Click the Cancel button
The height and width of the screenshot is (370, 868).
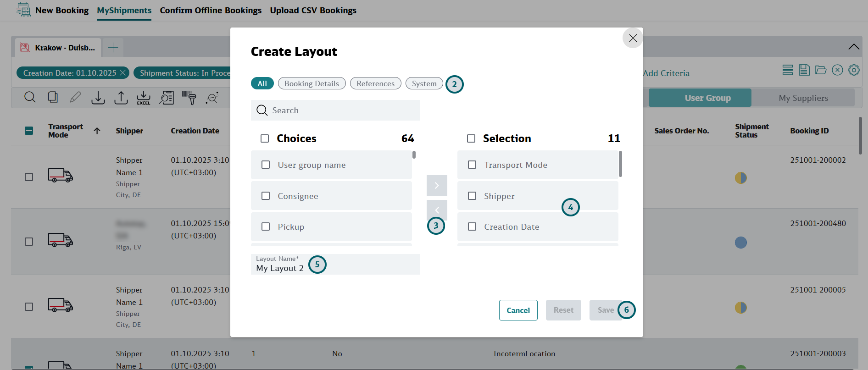coord(518,310)
